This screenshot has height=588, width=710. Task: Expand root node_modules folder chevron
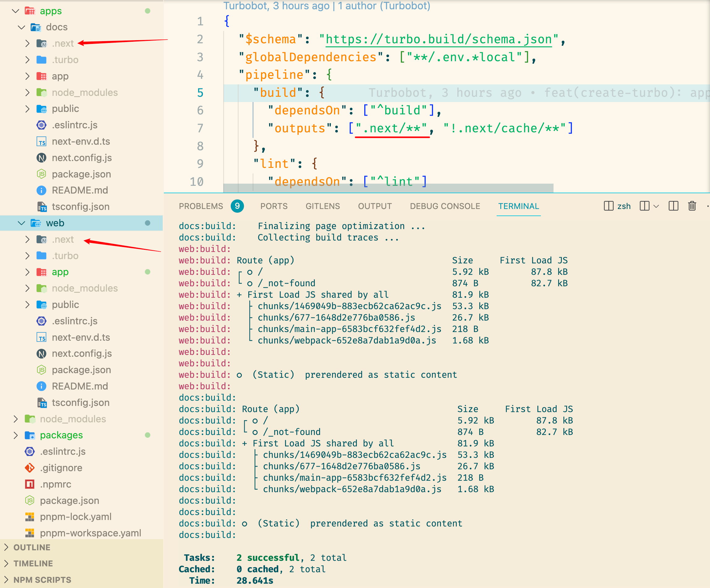[x=15, y=419]
